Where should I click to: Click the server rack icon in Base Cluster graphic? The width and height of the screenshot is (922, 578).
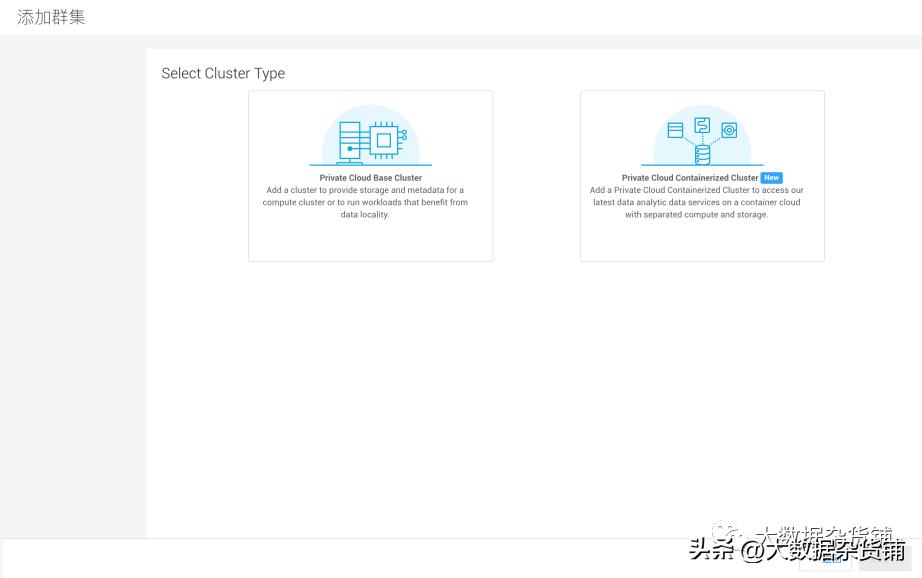tap(350, 141)
